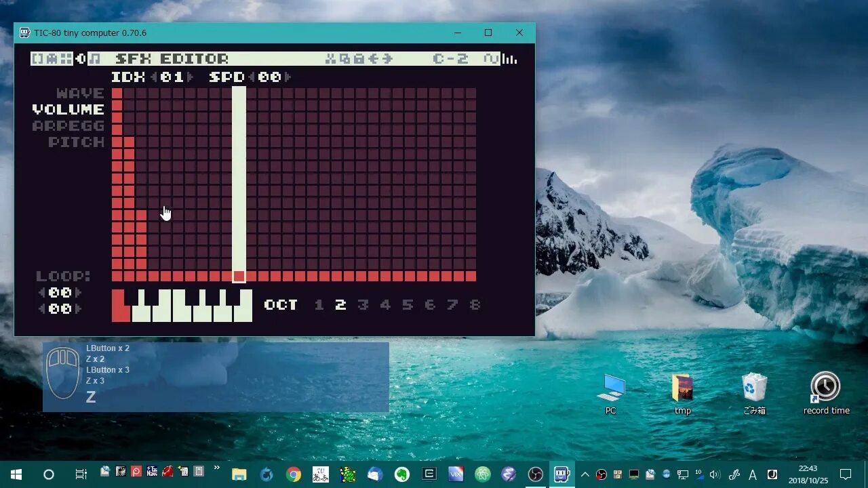868x488 pixels.
Task: Click the redo right-arrow icon
Action: point(388,59)
